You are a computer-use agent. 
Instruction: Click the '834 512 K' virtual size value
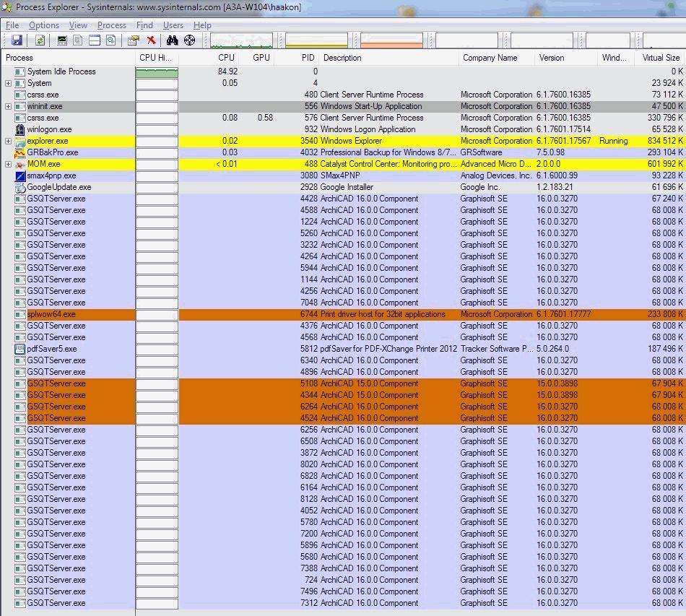click(665, 141)
